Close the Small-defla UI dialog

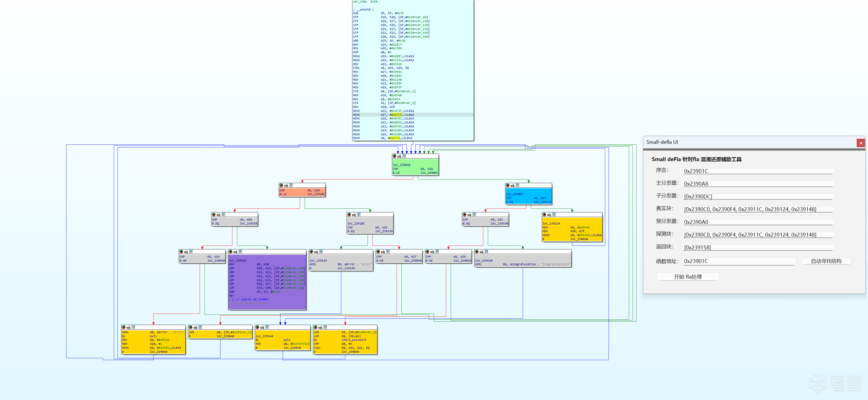[x=861, y=143]
